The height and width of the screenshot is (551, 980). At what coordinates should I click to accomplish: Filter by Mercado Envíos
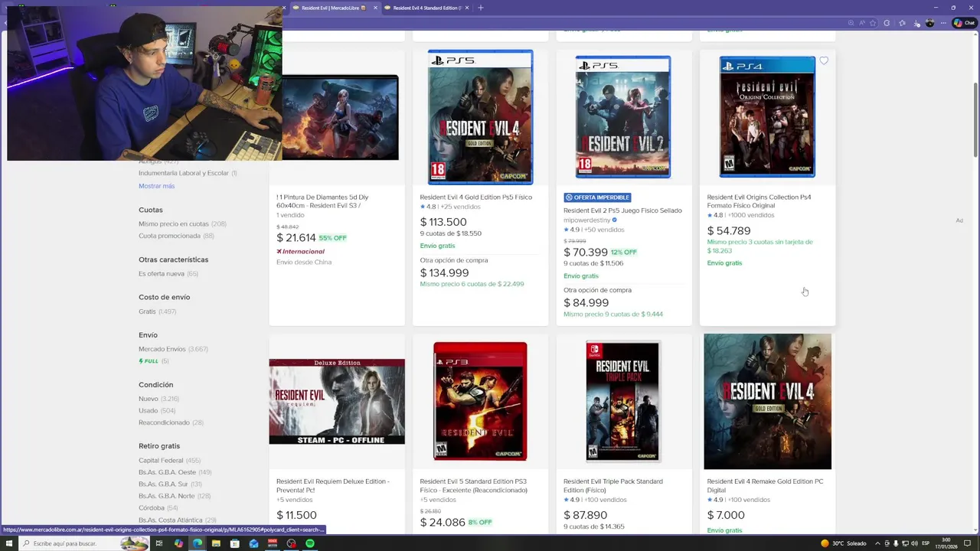coord(173,349)
